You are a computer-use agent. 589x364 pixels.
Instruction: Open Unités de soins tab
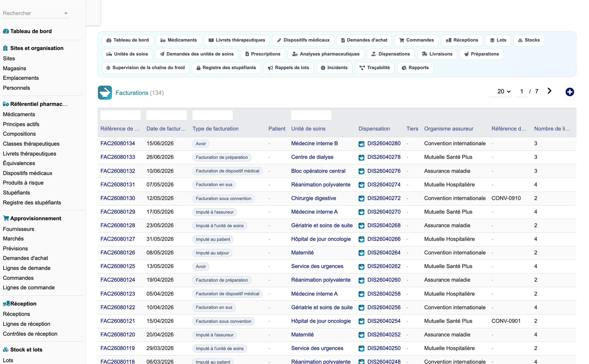tap(127, 54)
